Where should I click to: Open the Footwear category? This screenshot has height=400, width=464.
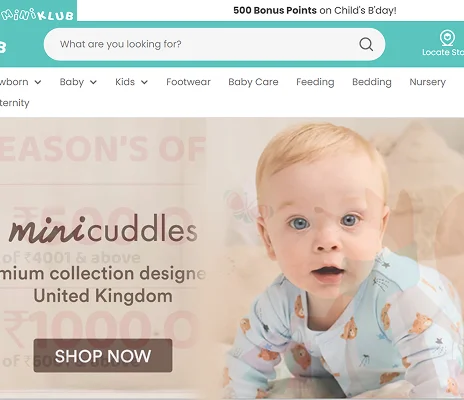tap(188, 82)
